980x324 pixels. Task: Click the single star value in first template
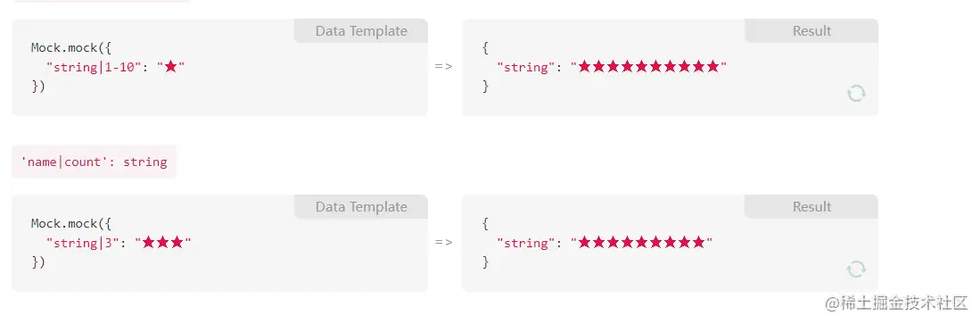170,67
